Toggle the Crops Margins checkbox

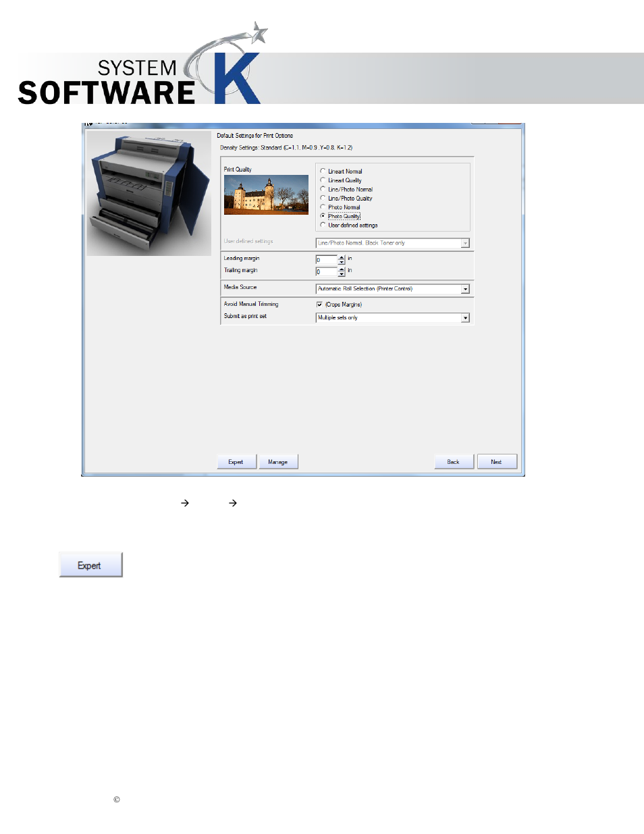320,305
